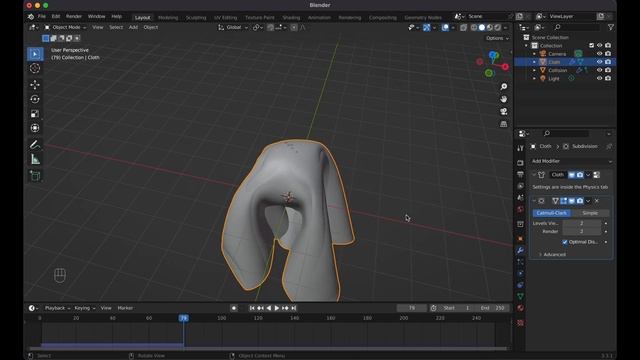The image size is (640, 360).
Task: Open the Object Mode dropdown
Action: [65, 27]
